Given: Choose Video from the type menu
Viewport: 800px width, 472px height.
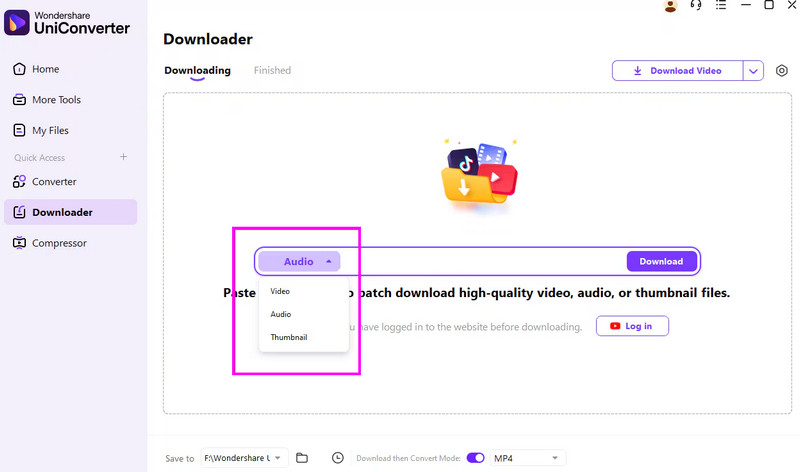Looking at the screenshot, I should (280, 291).
